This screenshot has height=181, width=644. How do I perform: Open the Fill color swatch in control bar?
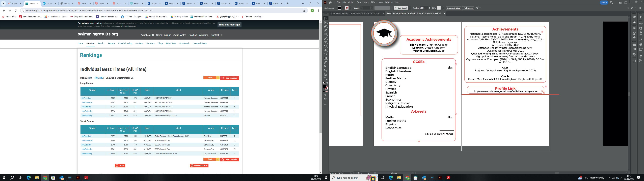point(339,8)
